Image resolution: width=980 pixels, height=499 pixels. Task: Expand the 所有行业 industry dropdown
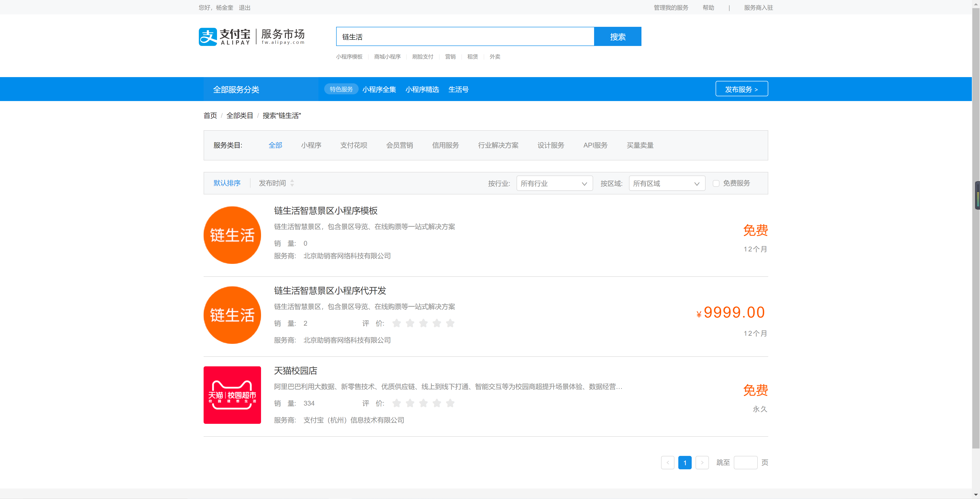pos(554,183)
